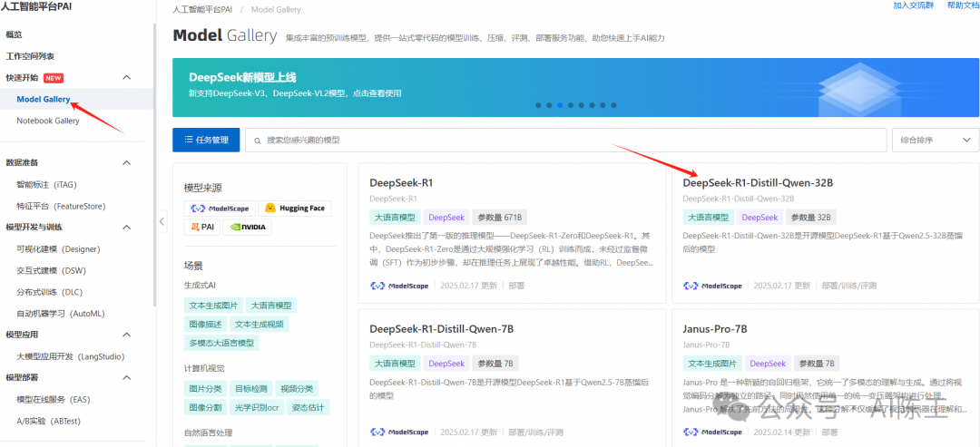Click the search magnifier icon in model search

point(257,141)
